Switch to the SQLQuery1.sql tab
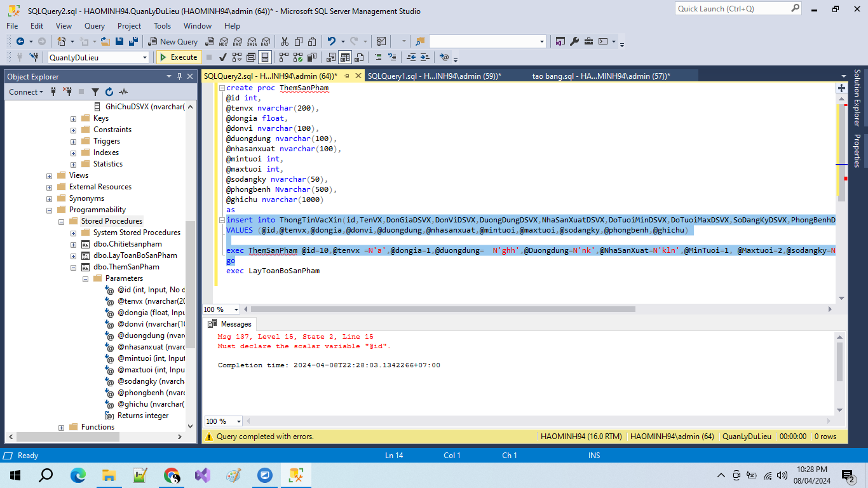This screenshot has width=868, height=488. pos(434,76)
